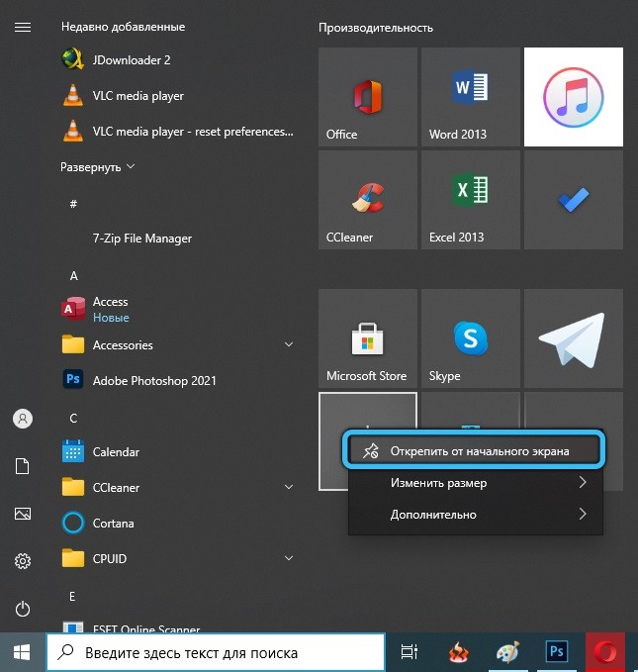Open Opera browser from the taskbar
Screen dimensions: 638x672
click(x=605, y=652)
